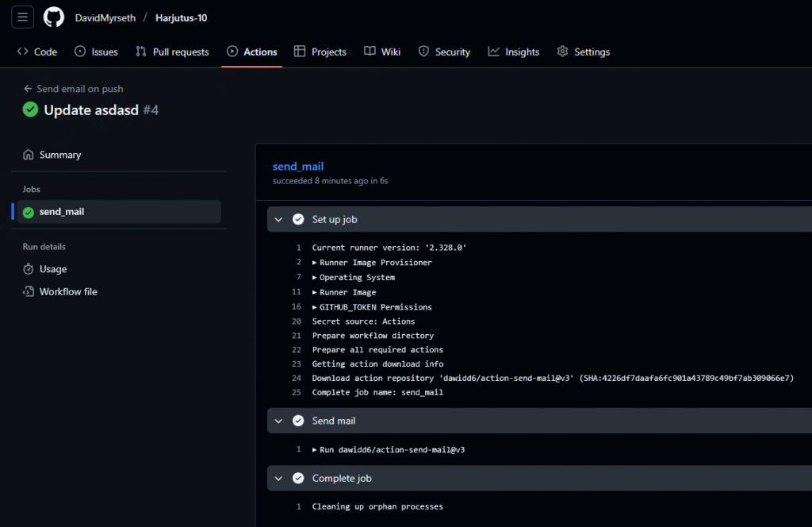Open the DavidMyrseth profile link
The height and width of the screenshot is (527, 812).
105,17
